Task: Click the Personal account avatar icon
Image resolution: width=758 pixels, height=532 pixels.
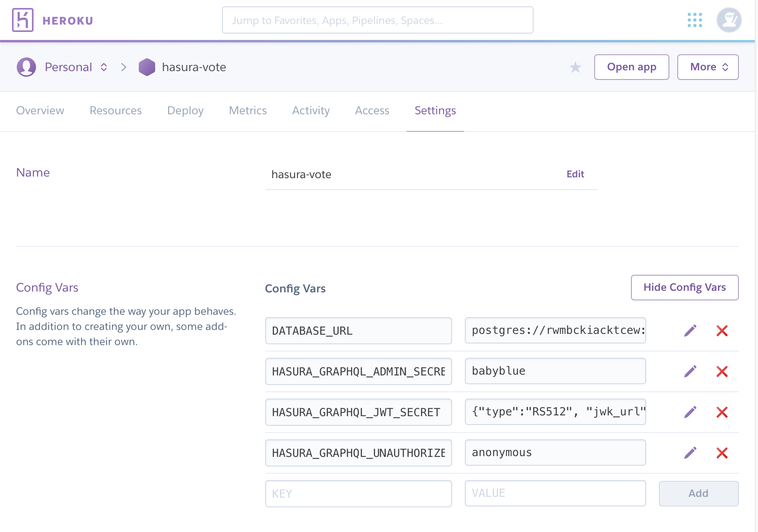Action: [26, 67]
